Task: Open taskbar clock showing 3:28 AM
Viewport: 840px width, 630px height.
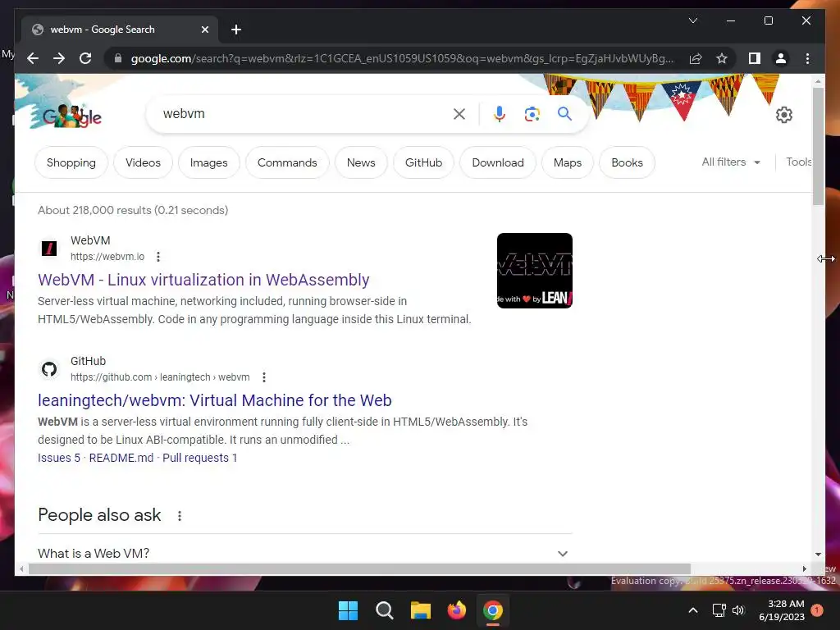Action: 782,610
